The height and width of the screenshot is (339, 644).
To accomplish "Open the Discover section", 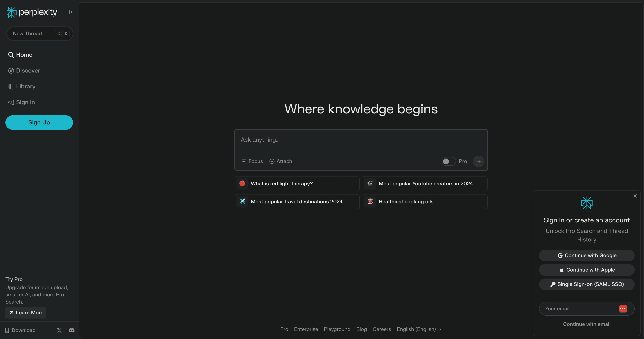I will 24,71.
